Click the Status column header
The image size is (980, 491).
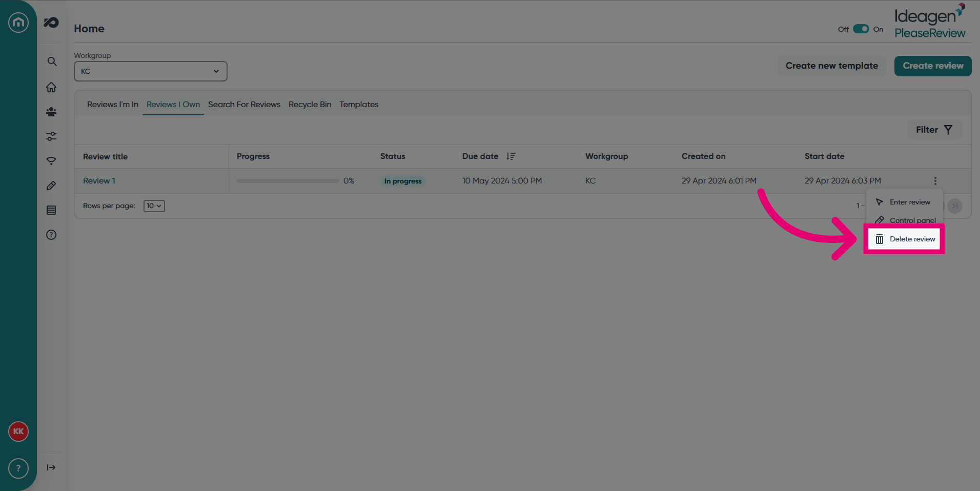393,156
